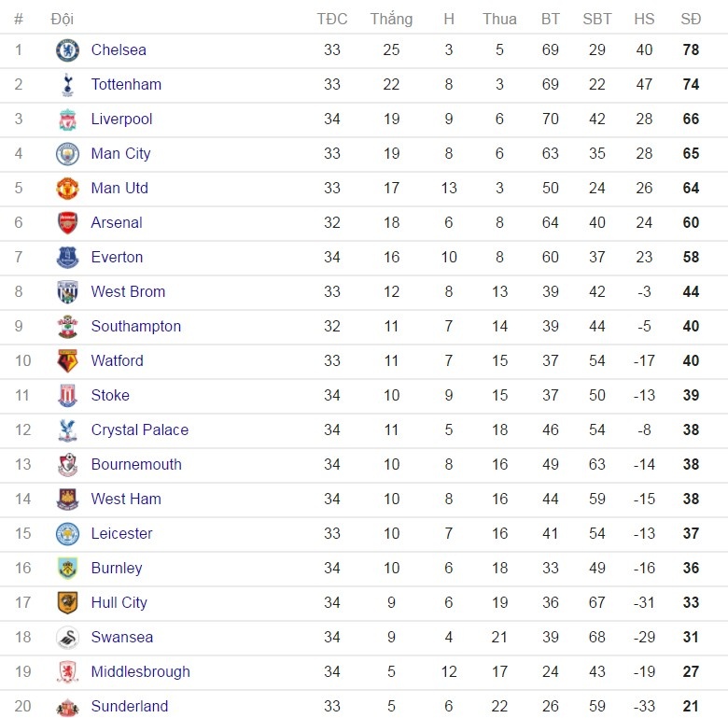Click the Liverpool club crest icon

tap(67, 120)
